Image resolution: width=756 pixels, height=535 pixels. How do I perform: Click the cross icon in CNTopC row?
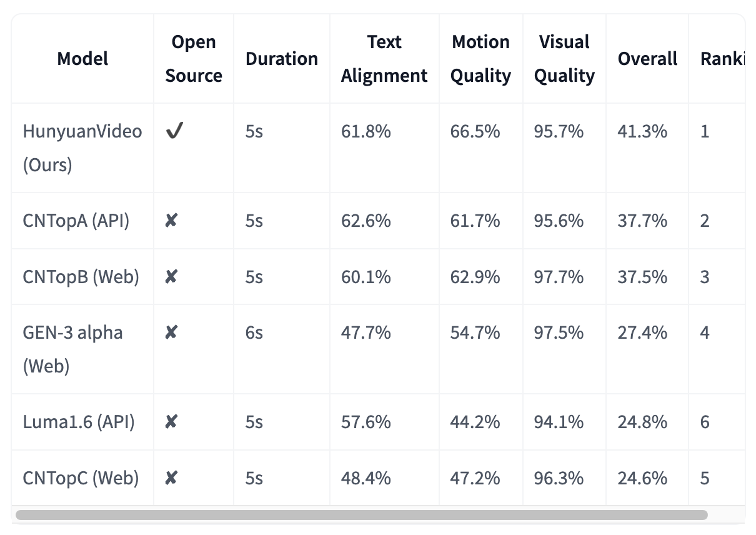(x=171, y=478)
